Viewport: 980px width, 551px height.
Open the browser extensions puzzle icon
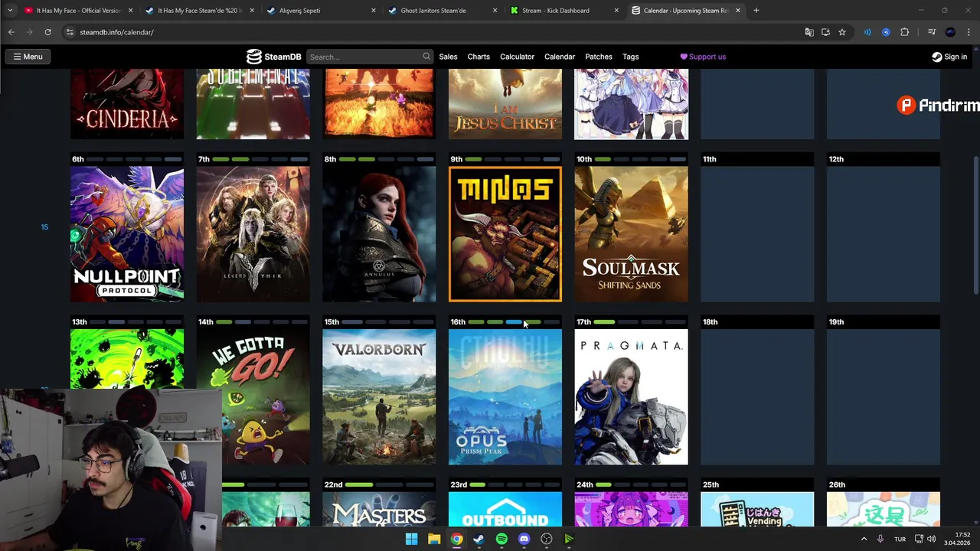pos(905,32)
